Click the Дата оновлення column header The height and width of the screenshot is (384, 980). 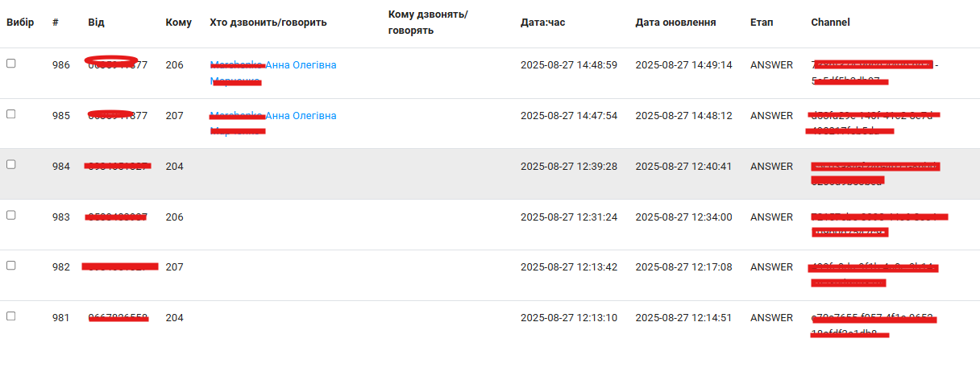point(675,23)
